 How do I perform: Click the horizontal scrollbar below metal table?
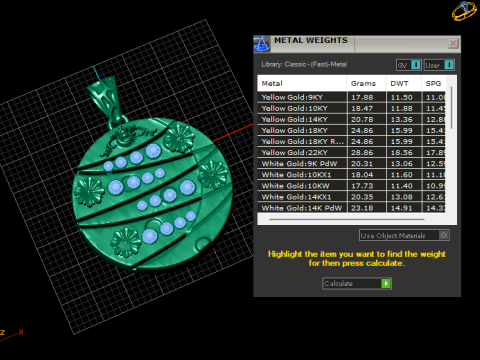(347, 219)
